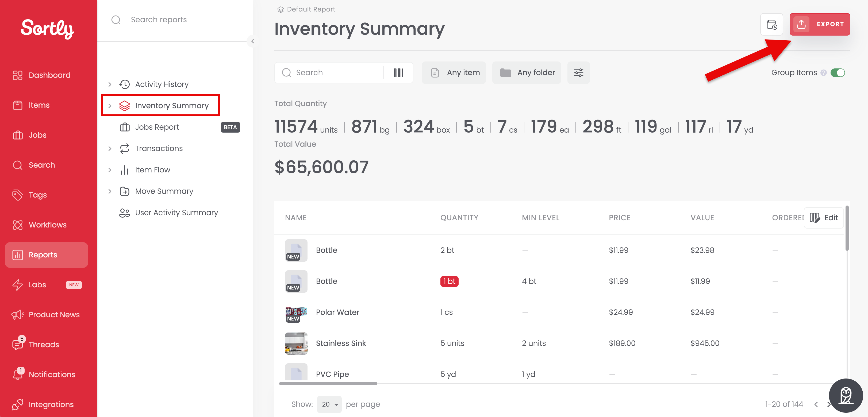The image size is (868, 417).
Task: Click the Transactions arrows icon
Action: click(x=124, y=149)
